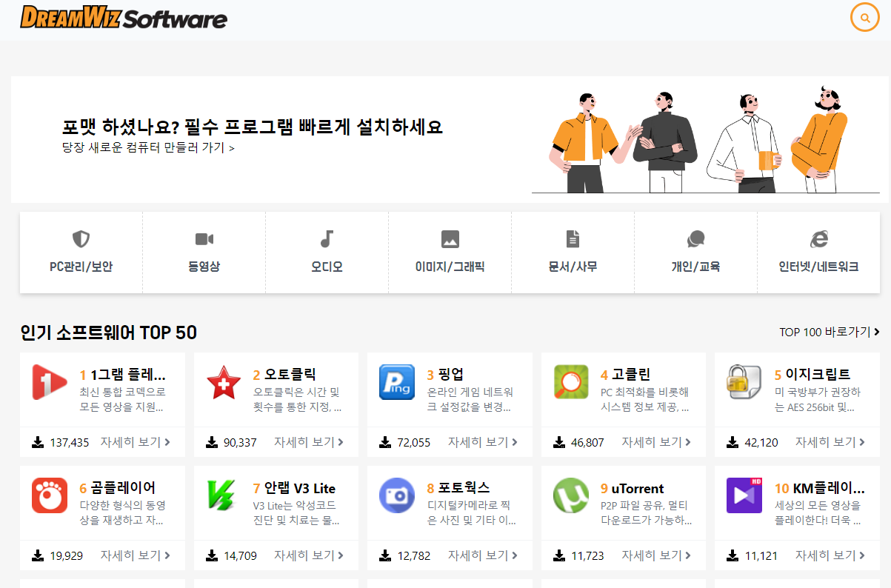Image resolution: width=891 pixels, height=588 pixels.
Task: Click the title 9 uTorrent
Action: [632, 488]
